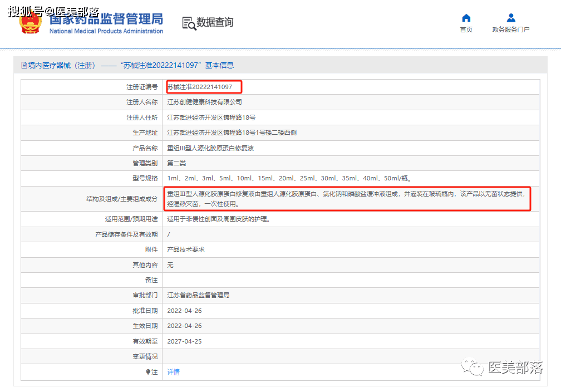Select the 数据查询 heading text

click(x=215, y=22)
